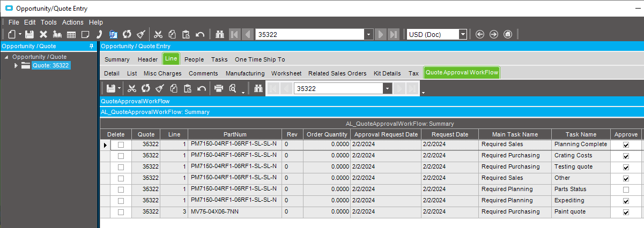Screen dimensions: 644x228
Task: Expand the Quote: 35322 tree node
Action: coord(16,65)
